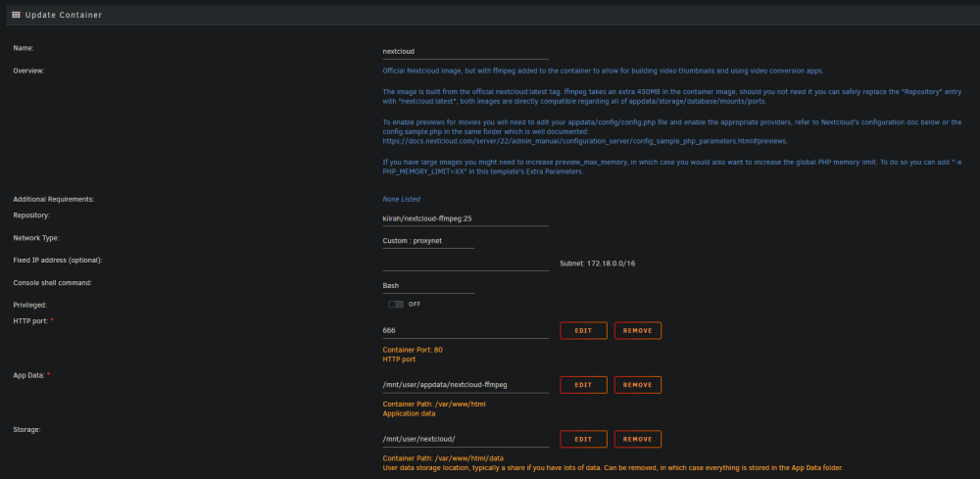The height and width of the screenshot is (479, 980).
Task: Click the Storage path field /mnt/user/nextcloud/
Action: click(465, 439)
